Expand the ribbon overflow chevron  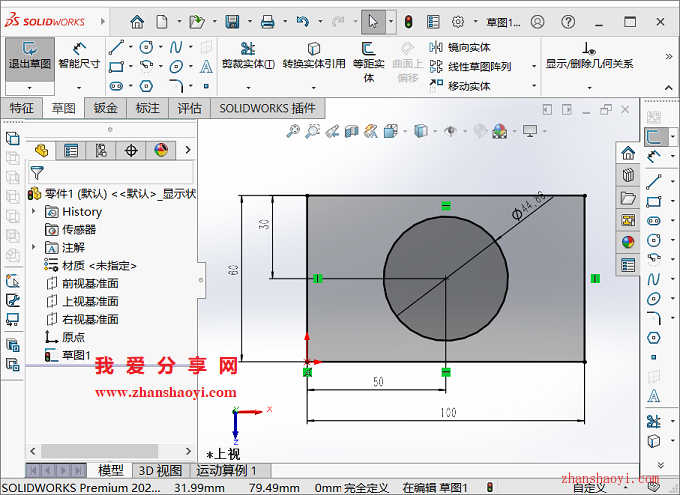coord(669,56)
